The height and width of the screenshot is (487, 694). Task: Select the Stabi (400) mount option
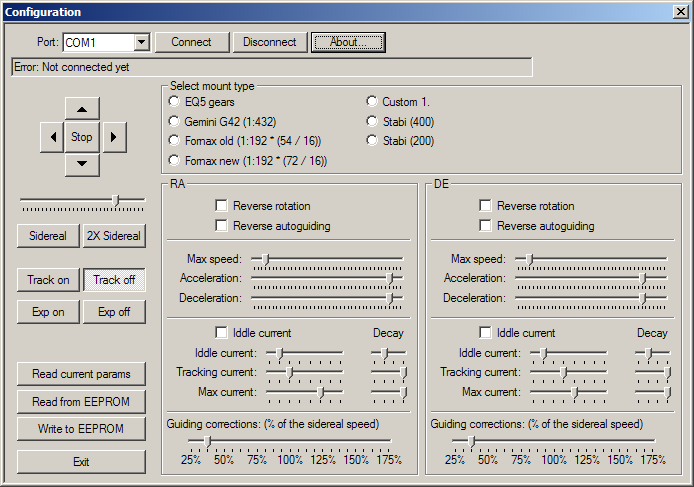pos(372,121)
